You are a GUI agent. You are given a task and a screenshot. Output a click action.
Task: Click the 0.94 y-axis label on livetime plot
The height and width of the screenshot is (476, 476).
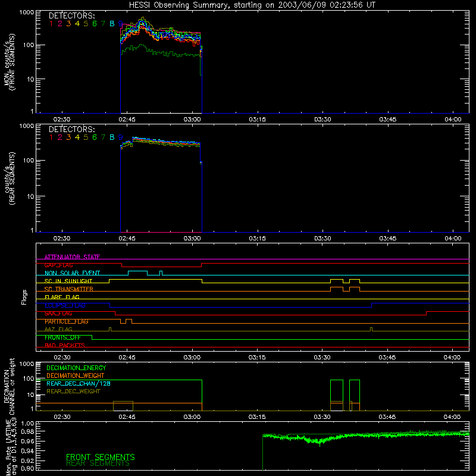click(27, 451)
